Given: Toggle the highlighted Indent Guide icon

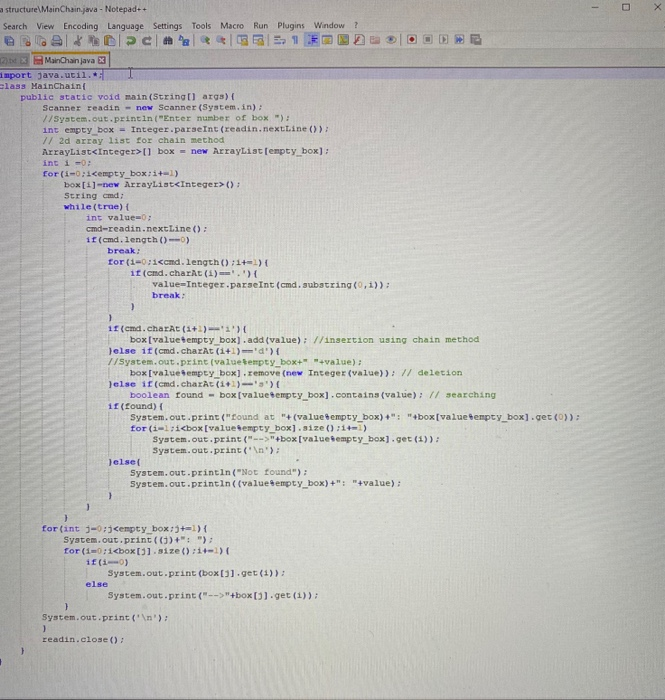Looking at the screenshot, I should (x=312, y=40).
